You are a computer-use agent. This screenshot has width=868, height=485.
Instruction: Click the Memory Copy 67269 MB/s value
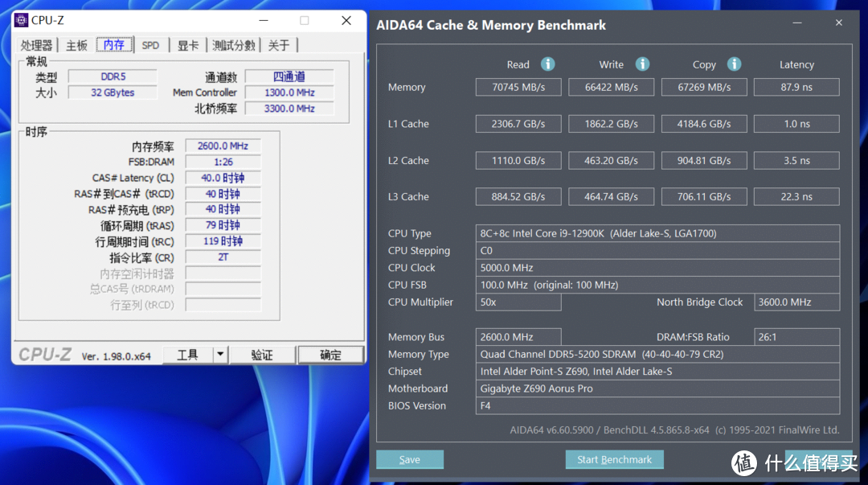pyautogui.click(x=704, y=87)
